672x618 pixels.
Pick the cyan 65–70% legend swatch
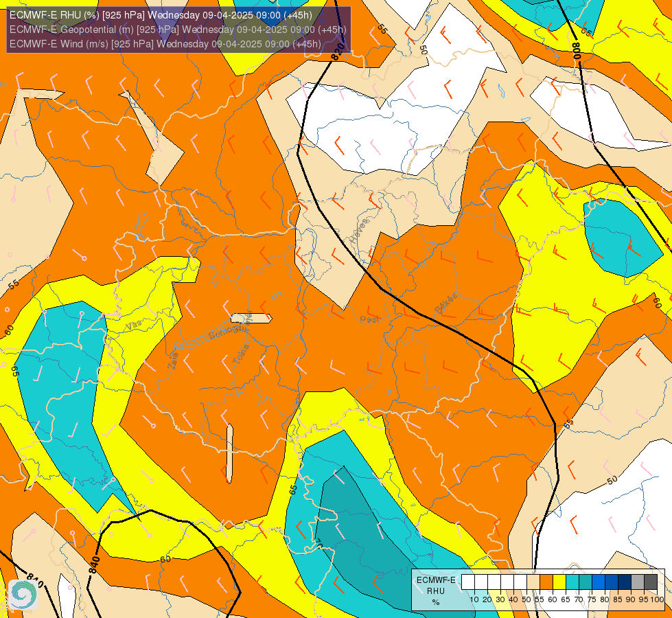(x=572, y=582)
